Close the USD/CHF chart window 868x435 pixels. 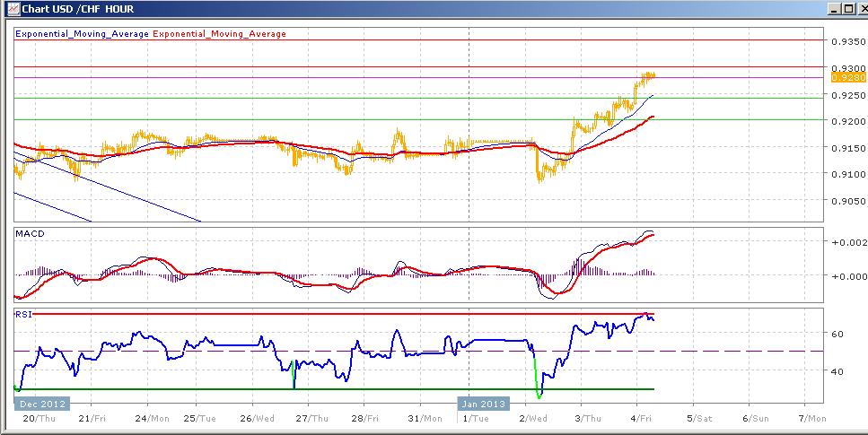point(862,9)
